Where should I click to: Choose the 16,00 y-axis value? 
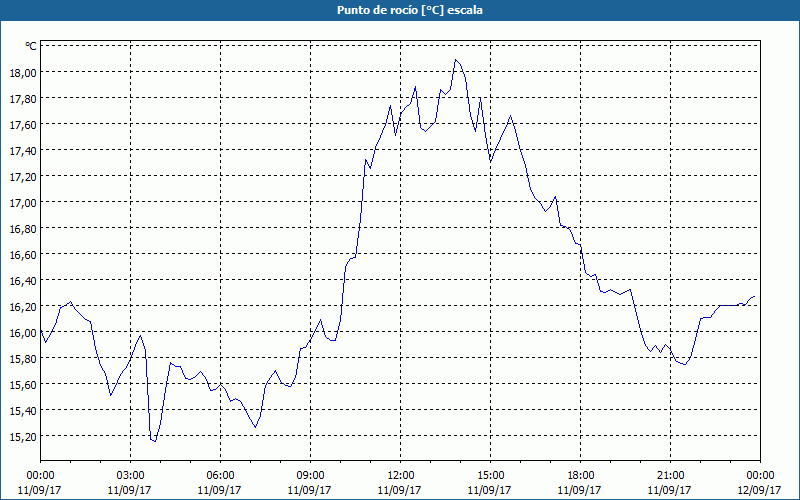23,333
